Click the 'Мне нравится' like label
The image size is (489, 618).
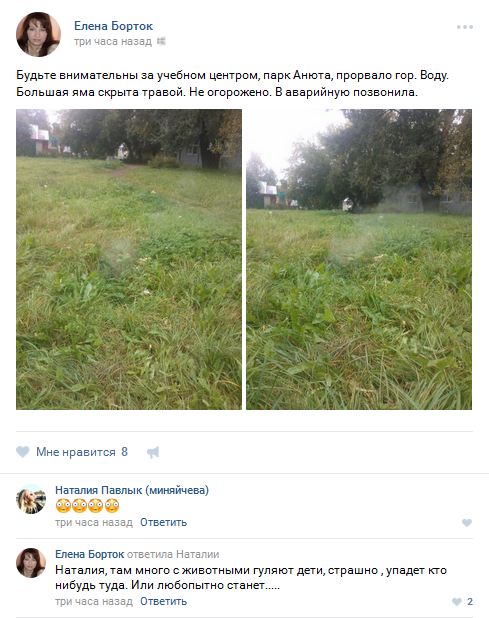click(76, 452)
